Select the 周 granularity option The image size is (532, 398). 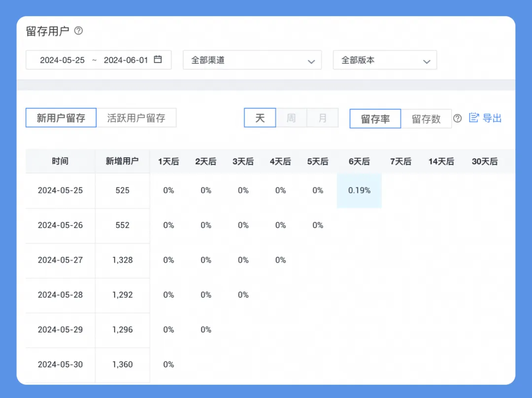click(x=291, y=118)
